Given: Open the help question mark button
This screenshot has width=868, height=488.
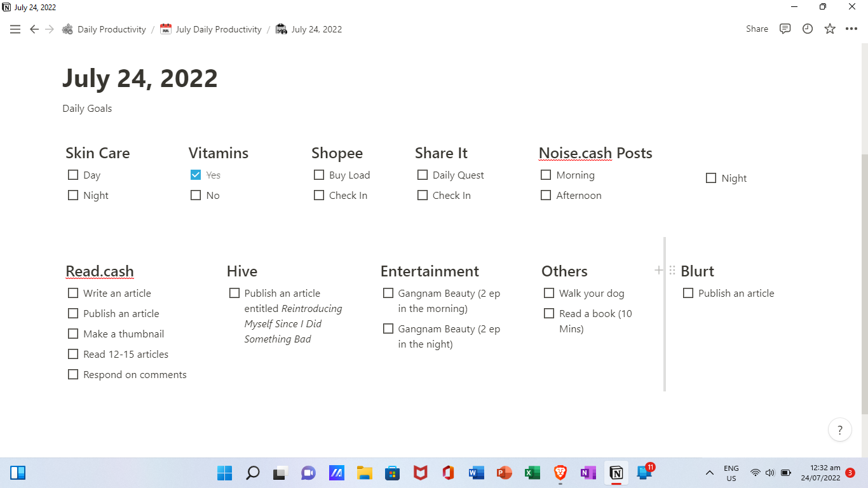Looking at the screenshot, I should pyautogui.click(x=840, y=430).
